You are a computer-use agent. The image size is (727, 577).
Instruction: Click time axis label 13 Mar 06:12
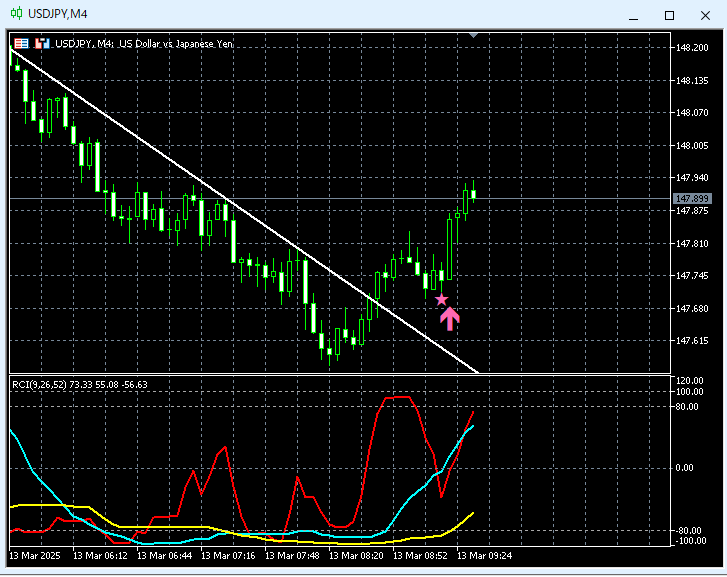100,556
